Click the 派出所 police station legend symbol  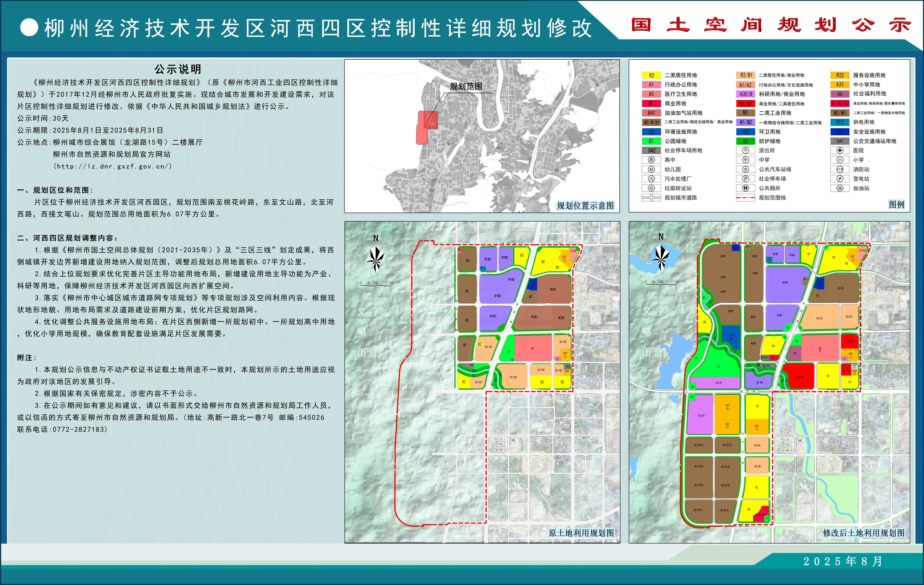pyautogui.click(x=746, y=150)
